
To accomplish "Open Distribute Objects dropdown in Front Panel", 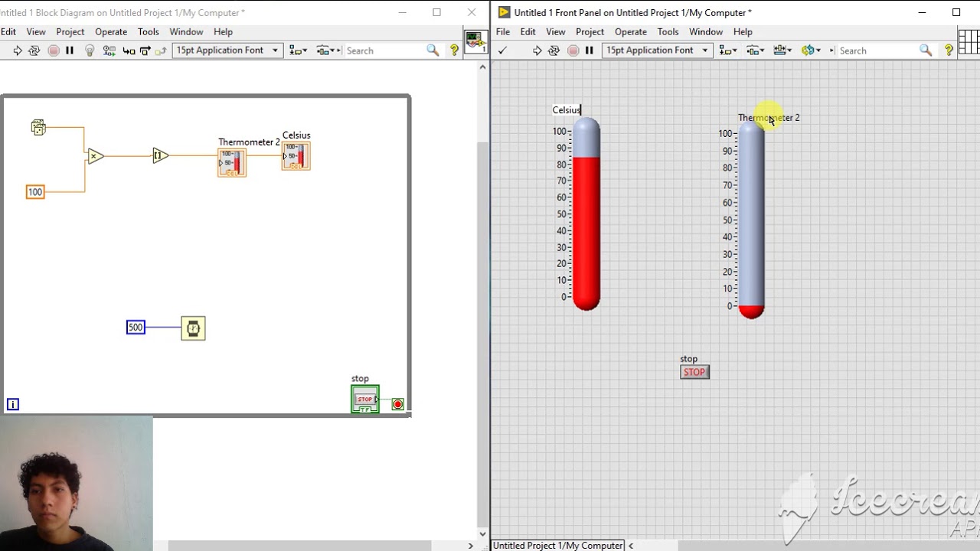I will tap(756, 51).
